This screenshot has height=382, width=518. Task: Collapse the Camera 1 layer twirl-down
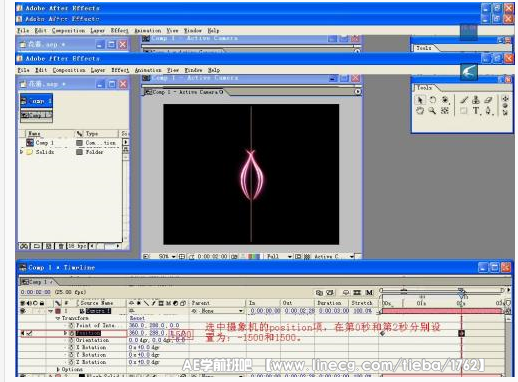[x=51, y=311]
